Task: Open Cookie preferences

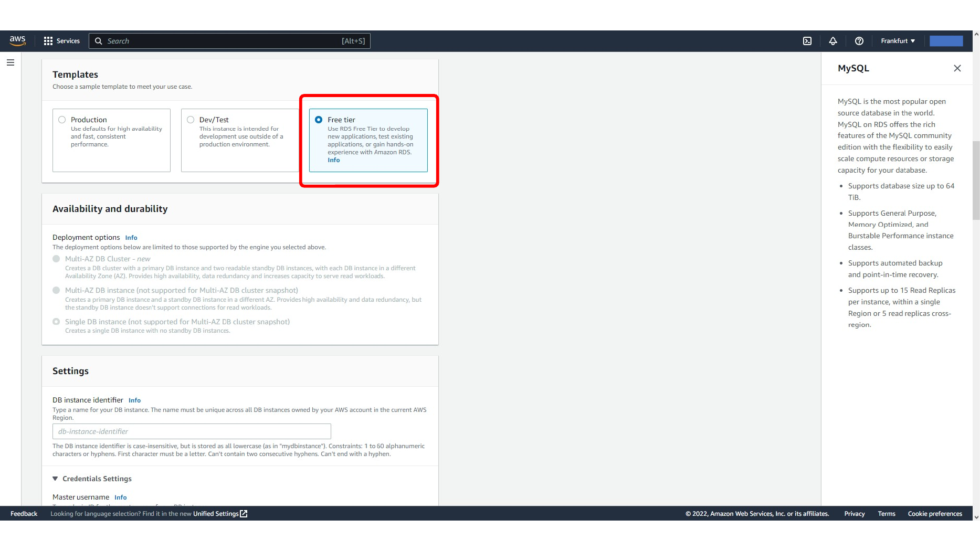Action: 935,514
